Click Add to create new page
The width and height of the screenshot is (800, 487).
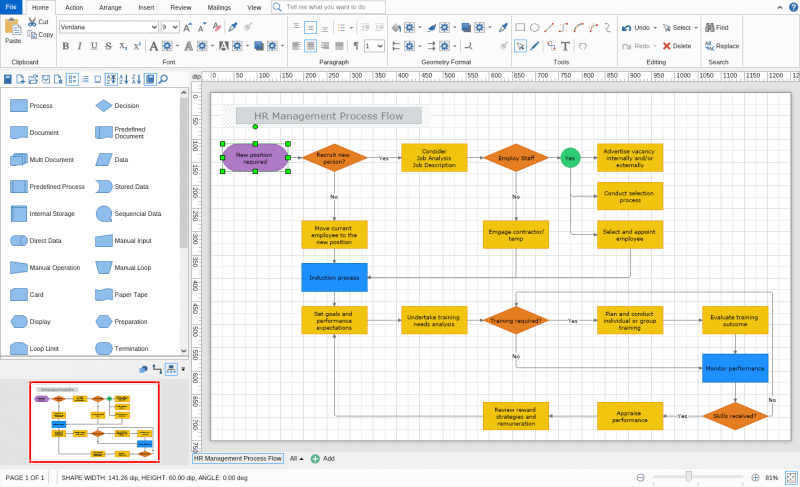click(x=322, y=458)
